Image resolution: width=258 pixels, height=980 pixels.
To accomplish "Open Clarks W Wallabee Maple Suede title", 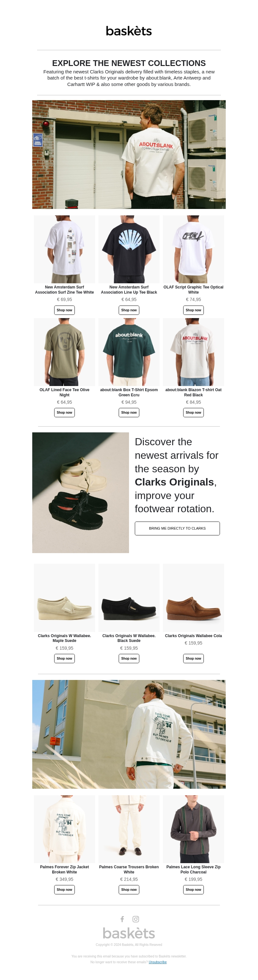I will coord(64,638).
